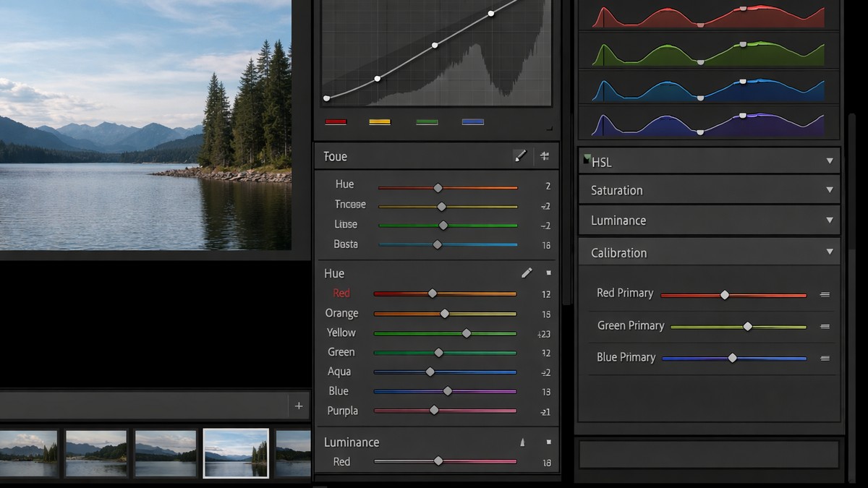This screenshot has height=488, width=868.
Task: Click the eyedropper icon on the Luminance panel
Action: click(x=522, y=442)
